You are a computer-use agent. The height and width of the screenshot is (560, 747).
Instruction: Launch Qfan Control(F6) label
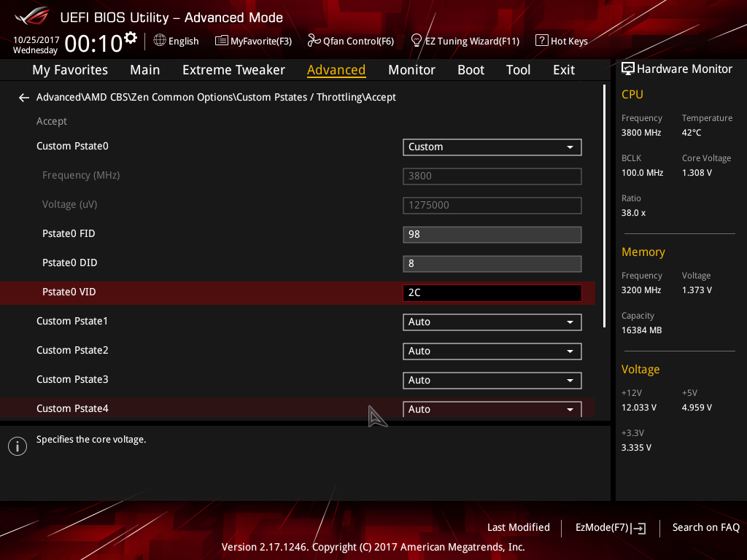[x=358, y=42]
